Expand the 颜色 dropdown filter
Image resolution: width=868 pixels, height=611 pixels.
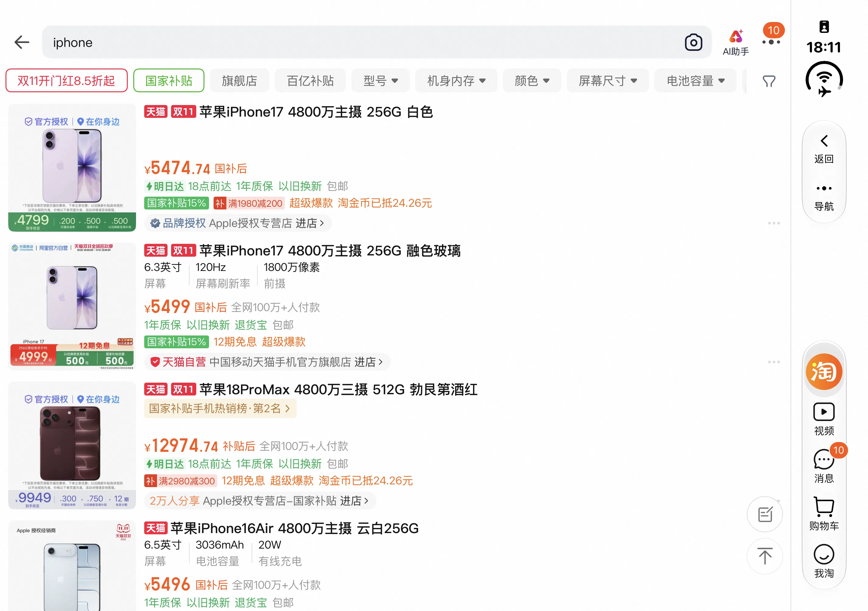tap(532, 81)
